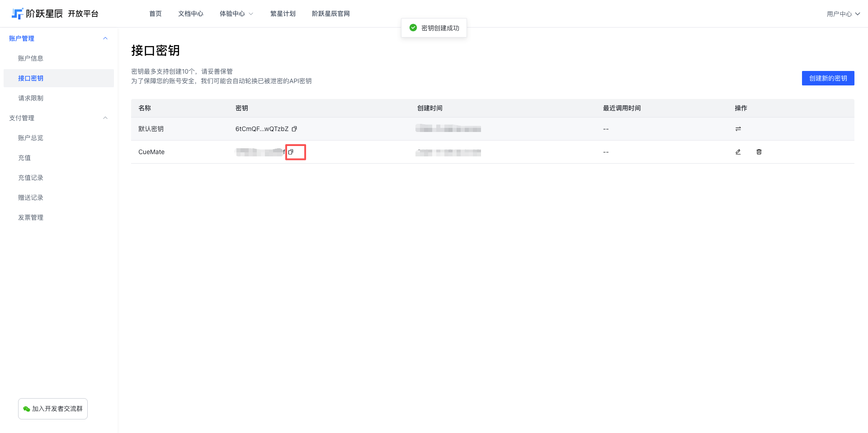
Task: Open the 用户中心 dropdown
Action: pos(843,13)
